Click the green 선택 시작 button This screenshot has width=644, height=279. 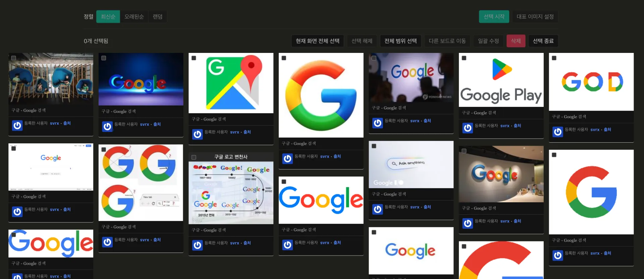point(494,16)
